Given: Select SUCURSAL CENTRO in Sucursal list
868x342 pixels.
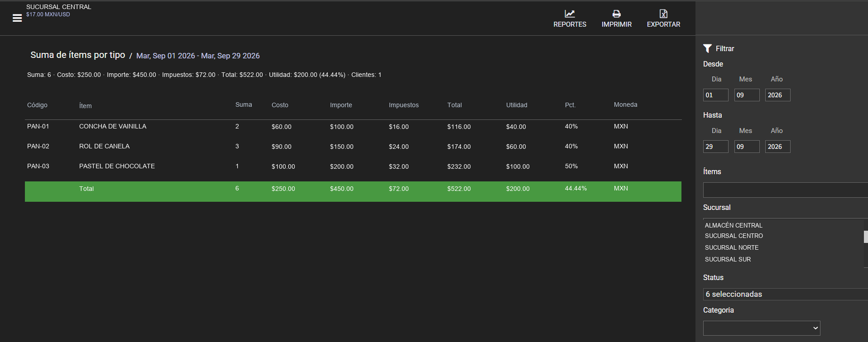Looking at the screenshot, I should (734, 236).
